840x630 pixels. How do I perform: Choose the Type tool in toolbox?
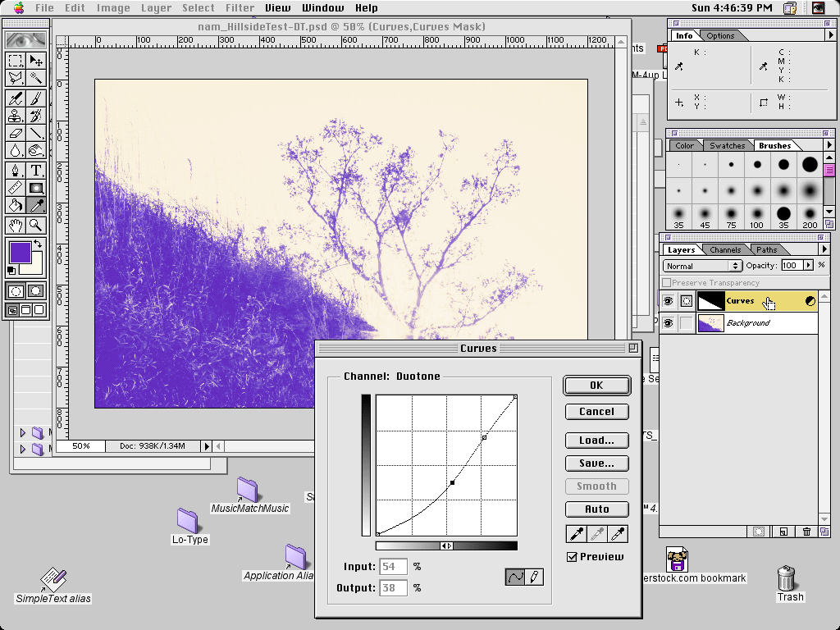pos(36,170)
